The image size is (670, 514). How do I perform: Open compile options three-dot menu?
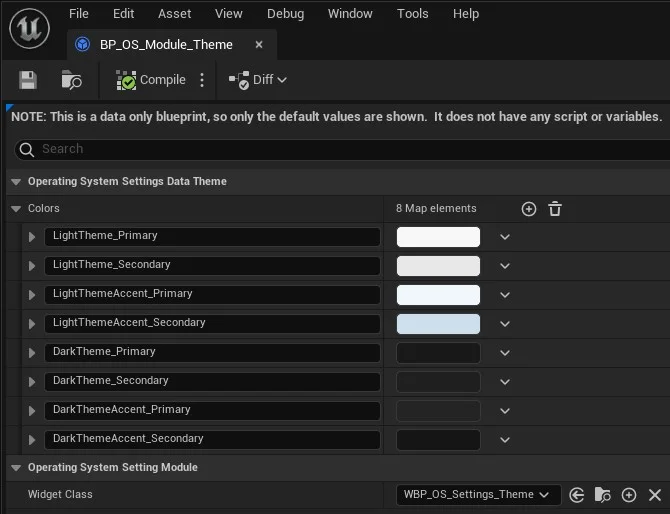tap(202, 80)
